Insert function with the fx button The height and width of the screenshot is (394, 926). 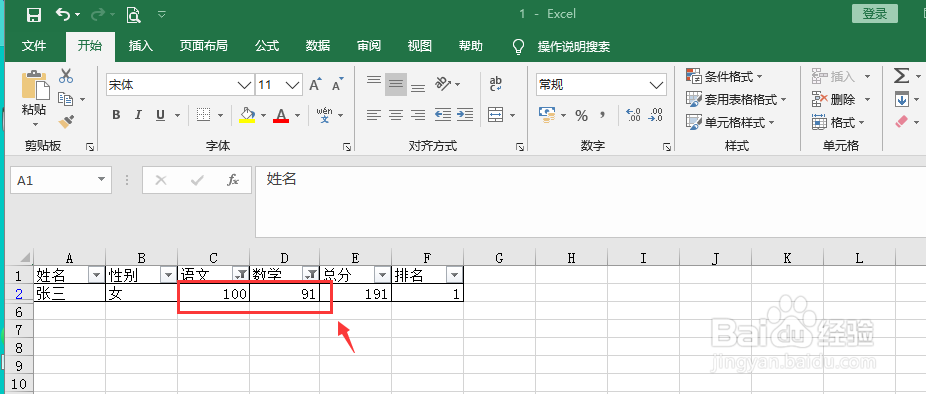click(x=233, y=180)
